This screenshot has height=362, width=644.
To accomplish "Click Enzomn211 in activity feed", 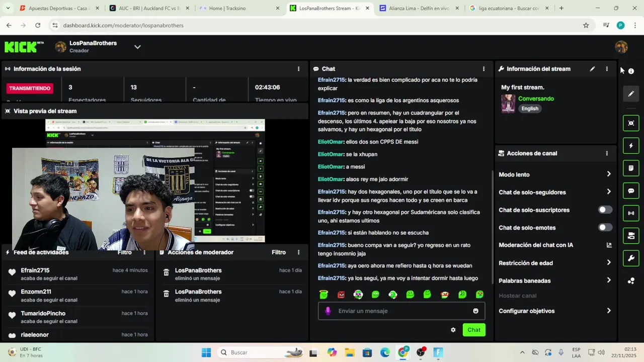I will click(x=36, y=292).
